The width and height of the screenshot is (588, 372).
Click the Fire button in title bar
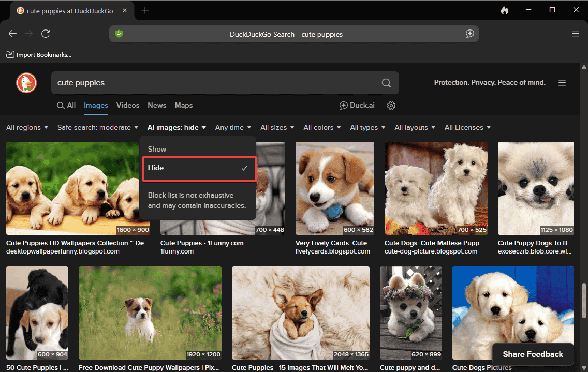tap(505, 10)
